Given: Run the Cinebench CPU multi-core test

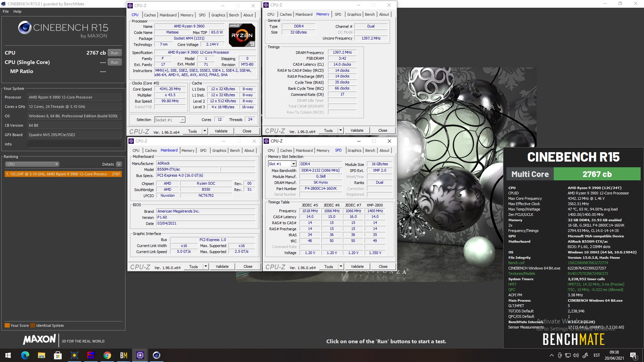Looking at the screenshot, I should (x=114, y=53).
